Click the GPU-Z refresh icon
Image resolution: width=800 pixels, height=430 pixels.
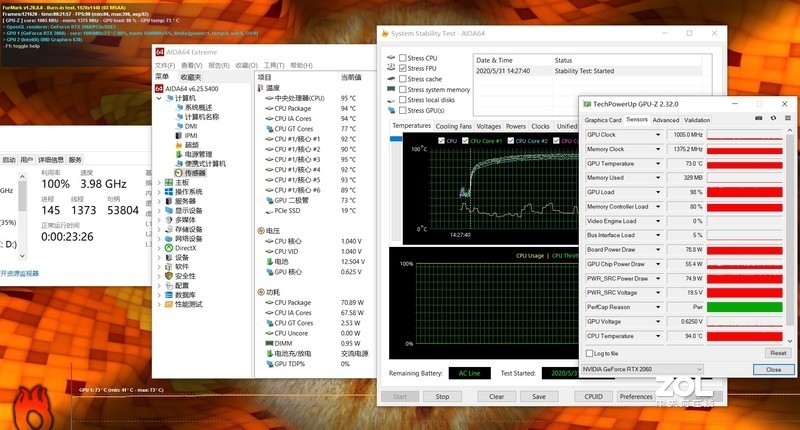772,119
